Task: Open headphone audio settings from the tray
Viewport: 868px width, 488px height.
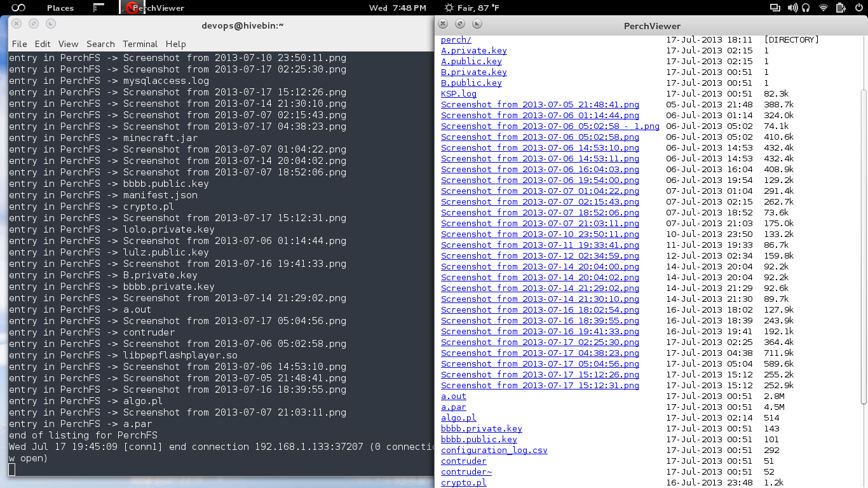Action: click(806, 8)
